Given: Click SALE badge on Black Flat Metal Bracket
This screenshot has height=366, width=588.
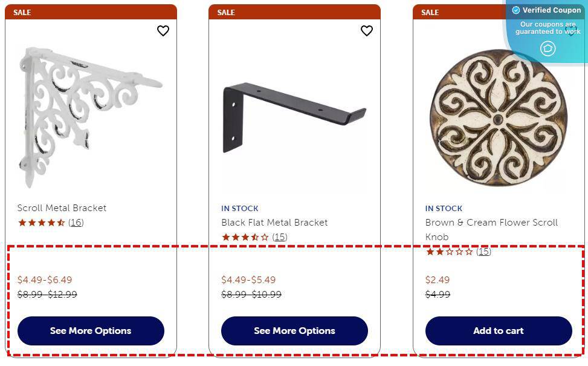Looking at the screenshot, I should [226, 12].
